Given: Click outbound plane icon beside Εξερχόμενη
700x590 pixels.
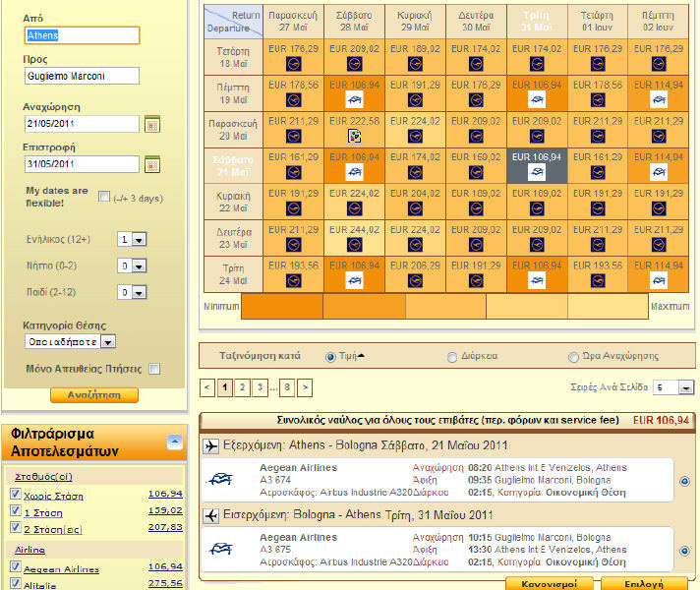Looking at the screenshot, I should pos(210,445).
